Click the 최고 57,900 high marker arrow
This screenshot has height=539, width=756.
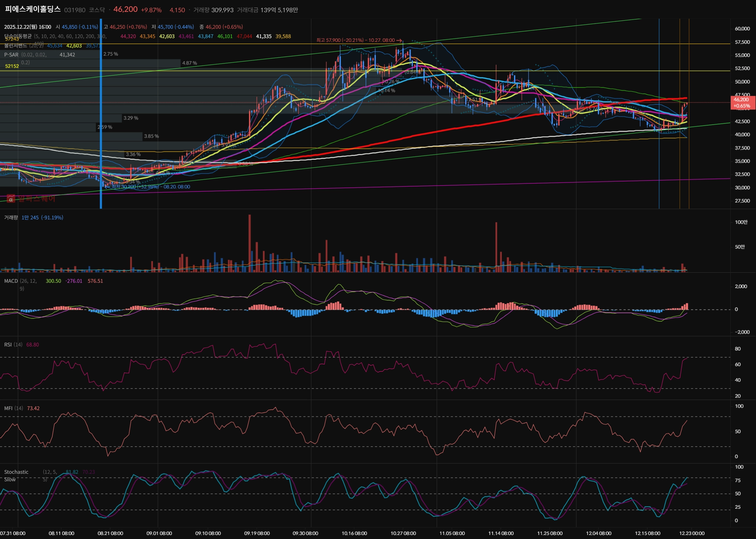pyautogui.click(x=399, y=40)
